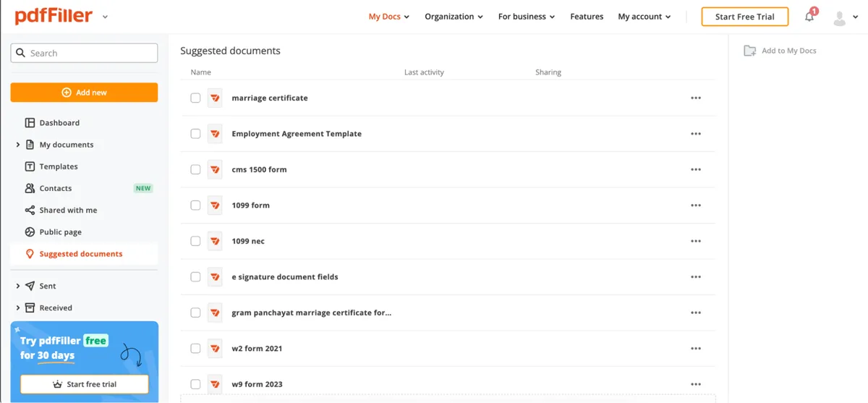Open the w9 form 2023 document
The width and height of the screenshot is (868, 403).
pyautogui.click(x=257, y=384)
